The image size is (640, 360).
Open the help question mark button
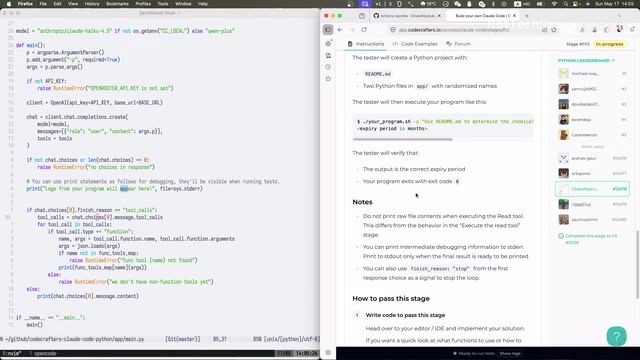(x=616, y=336)
